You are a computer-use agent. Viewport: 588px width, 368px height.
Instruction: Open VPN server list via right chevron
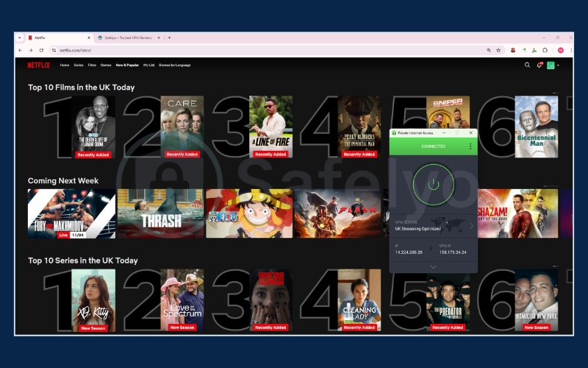click(x=471, y=226)
